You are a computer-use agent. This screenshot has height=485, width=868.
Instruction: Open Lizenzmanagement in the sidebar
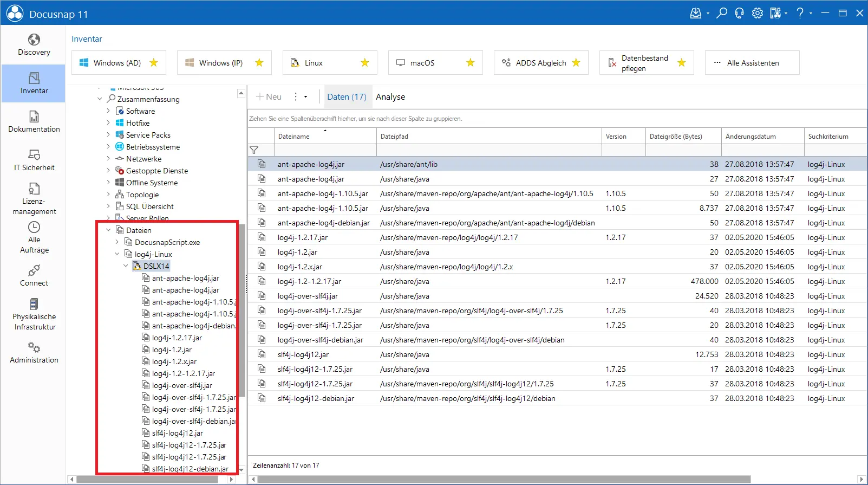[x=34, y=198]
